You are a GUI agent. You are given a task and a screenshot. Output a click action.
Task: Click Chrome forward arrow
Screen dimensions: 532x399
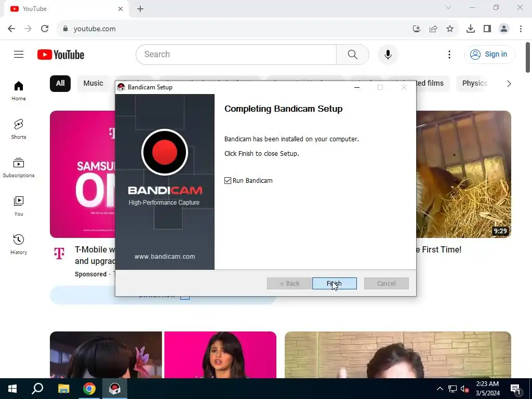coord(28,29)
